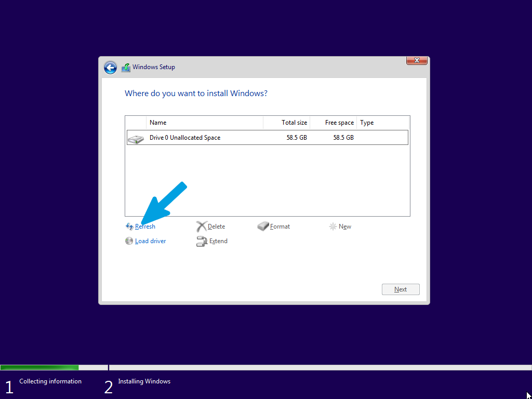532x399 pixels.
Task: Select Drive 0 Unallocated Space row
Action: [x=268, y=137]
